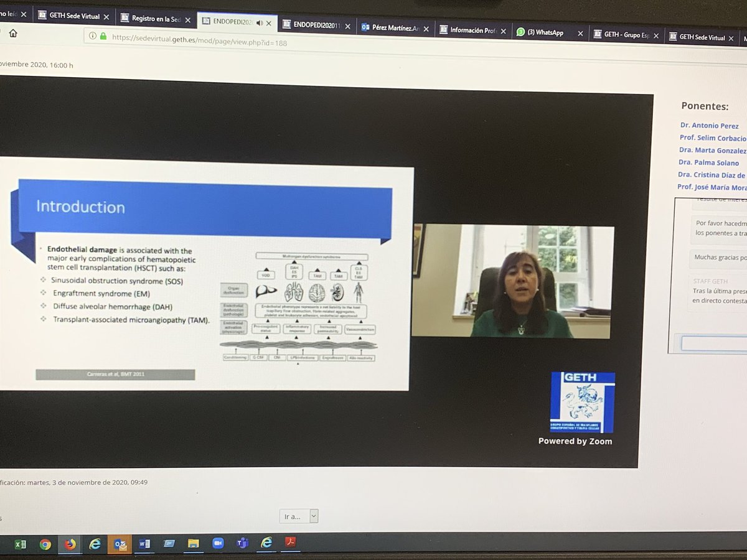Screen dimensions: 747x560
Task: Click the 'Por favor hacedm' chat message
Action: point(720,228)
